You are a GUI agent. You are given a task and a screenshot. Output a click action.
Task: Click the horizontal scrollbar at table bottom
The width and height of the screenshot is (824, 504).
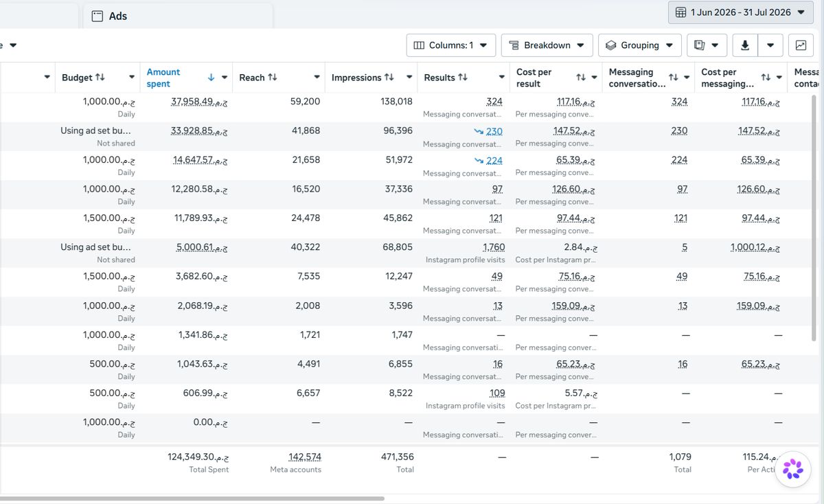tap(192, 499)
